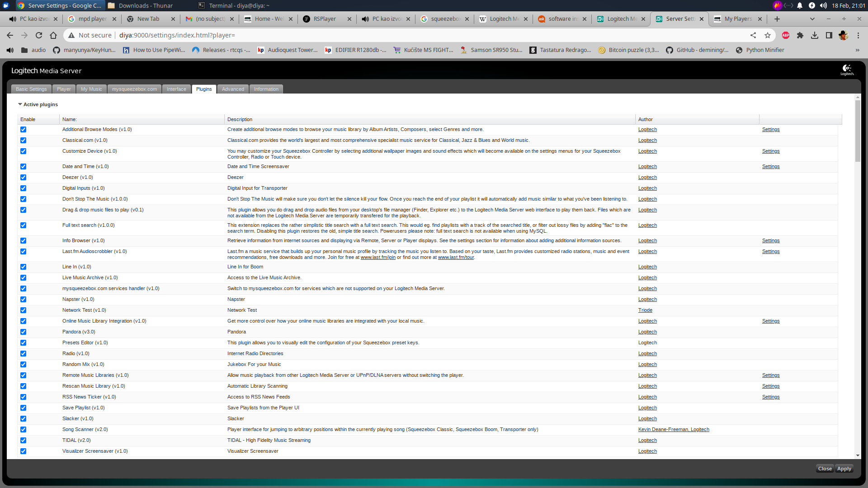Open the Player settings tab

click(x=64, y=89)
